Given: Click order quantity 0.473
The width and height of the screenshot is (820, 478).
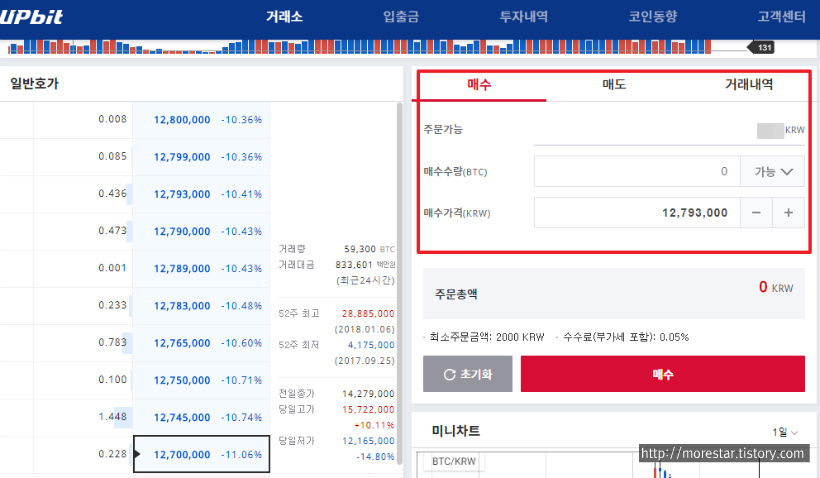Looking at the screenshot, I should 112,230.
